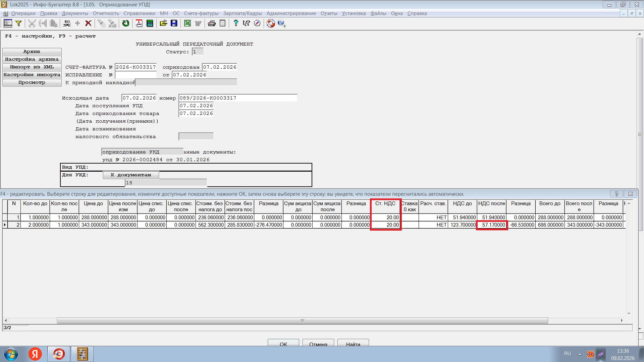The height and width of the screenshot is (362, 644).
Task: Open the calculator toolbar icon
Action: click(150, 23)
